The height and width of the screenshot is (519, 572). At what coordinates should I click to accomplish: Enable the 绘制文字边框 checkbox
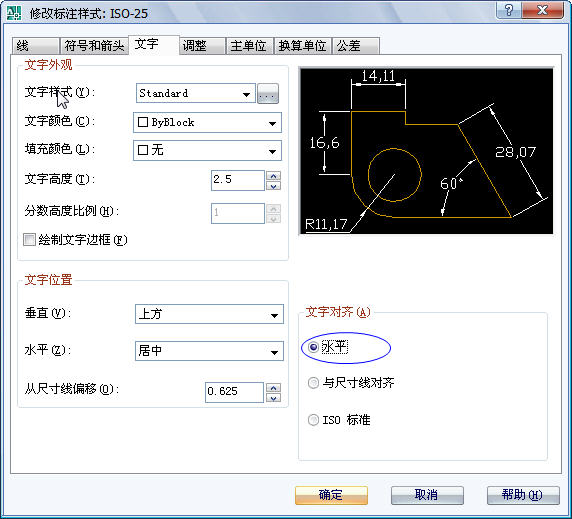point(29,240)
